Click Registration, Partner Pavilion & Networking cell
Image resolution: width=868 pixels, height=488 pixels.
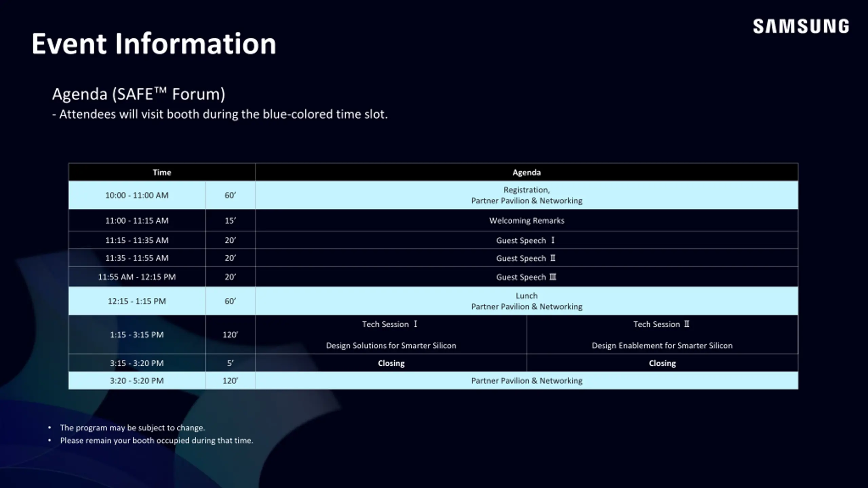[x=527, y=195]
